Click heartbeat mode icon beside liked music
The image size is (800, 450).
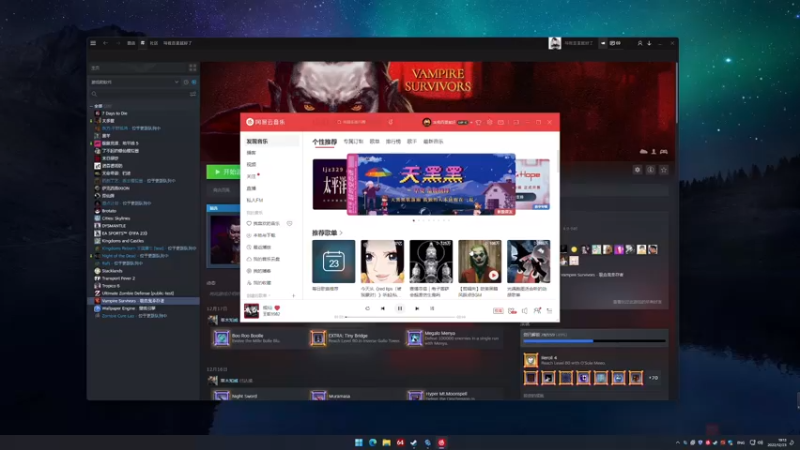click(x=289, y=223)
